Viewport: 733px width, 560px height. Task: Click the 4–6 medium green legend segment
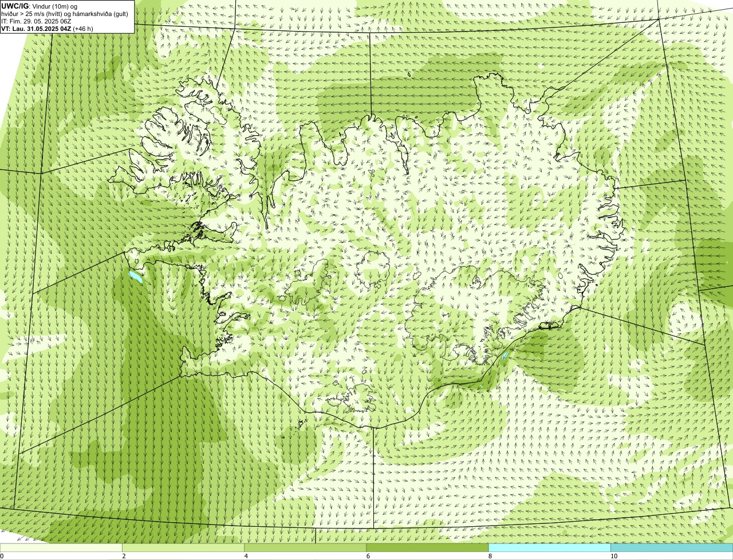(305, 547)
